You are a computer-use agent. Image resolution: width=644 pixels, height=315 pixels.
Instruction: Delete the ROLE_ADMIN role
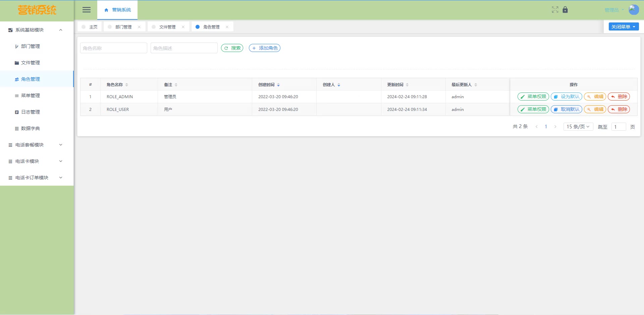click(619, 97)
